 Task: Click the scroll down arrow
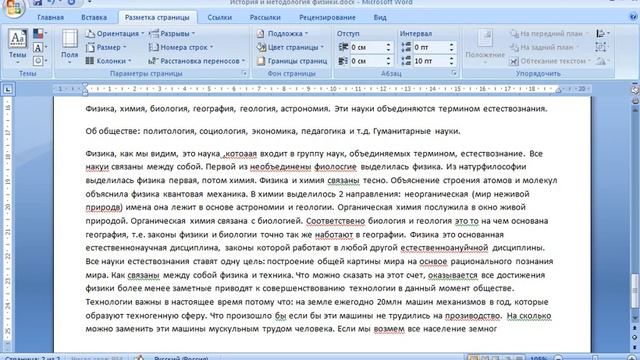pos(635,318)
